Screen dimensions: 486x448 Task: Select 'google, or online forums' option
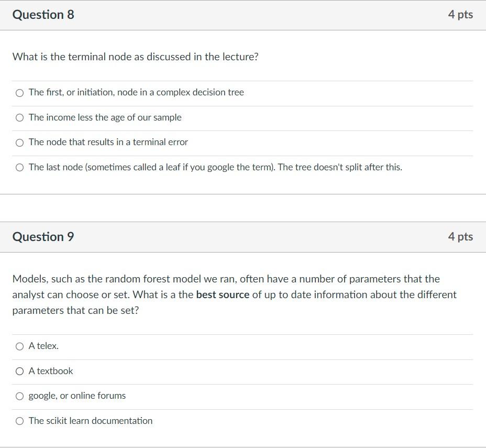pos(19,396)
